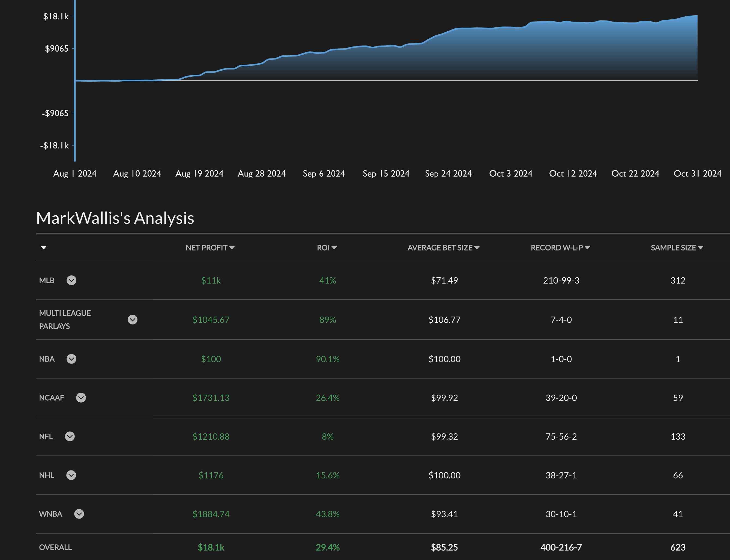This screenshot has height=560, width=730.
Task: Click WNBA net profit $1884.74
Action: tap(211, 514)
